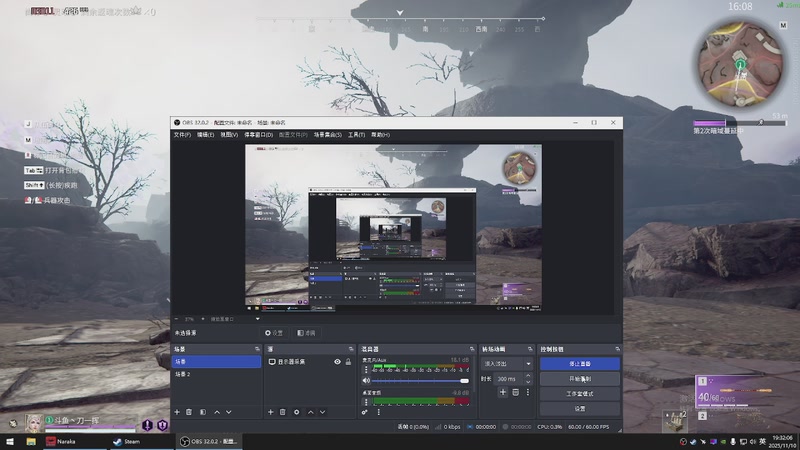Select the display capture source row

tap(310, 362)
